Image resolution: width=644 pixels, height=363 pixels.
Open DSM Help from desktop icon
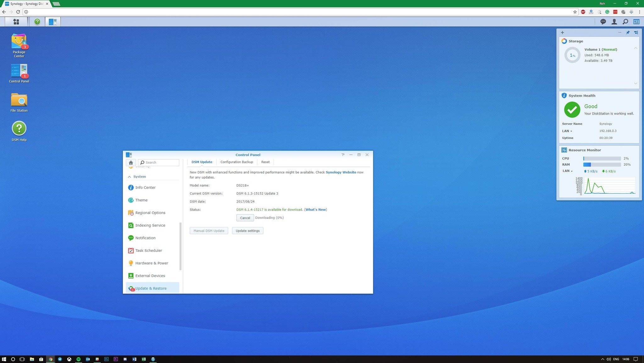pos(19,129)
